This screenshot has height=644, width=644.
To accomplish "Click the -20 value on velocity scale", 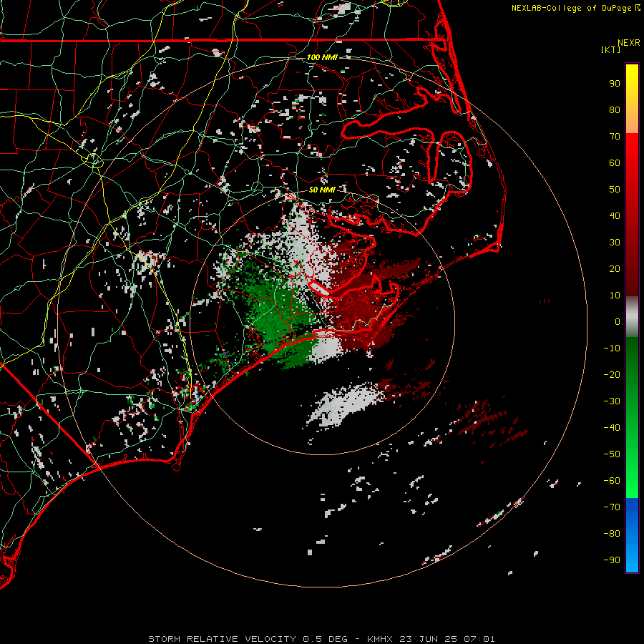I will pyautogui.click(x=612, y=374).
